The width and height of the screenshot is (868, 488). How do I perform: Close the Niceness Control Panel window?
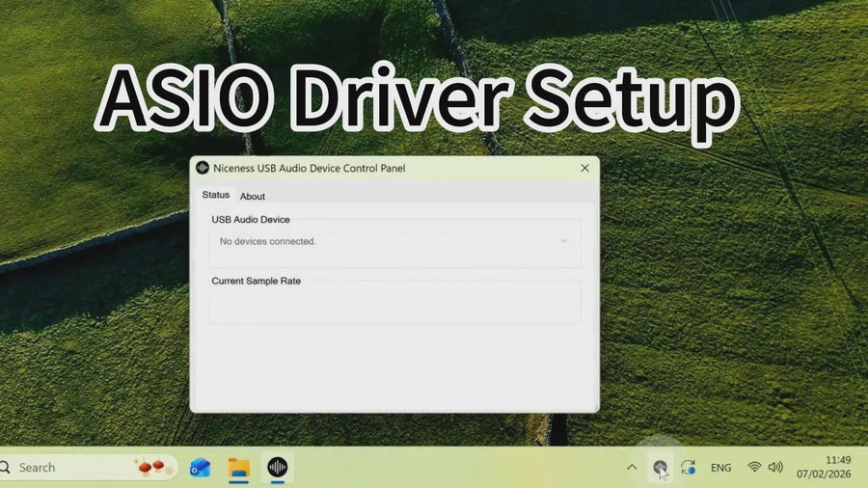[584, 168]
